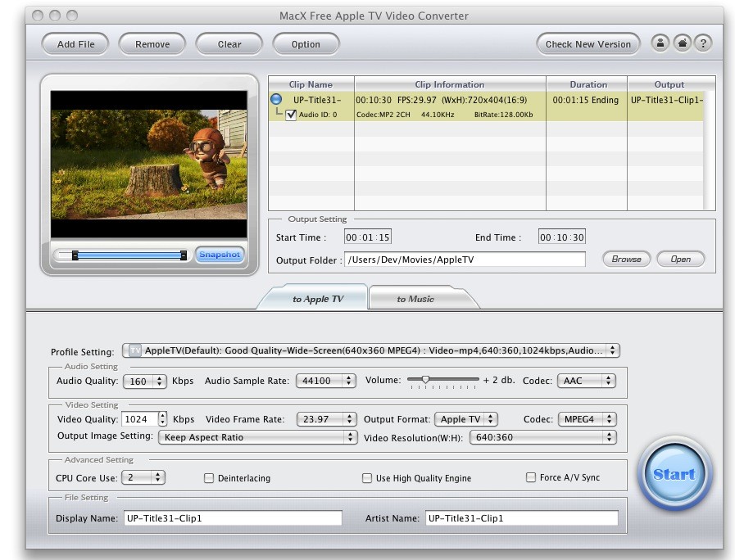Click the Output column header
This screenshot has width=735, height=560.
tap(669, 84)
